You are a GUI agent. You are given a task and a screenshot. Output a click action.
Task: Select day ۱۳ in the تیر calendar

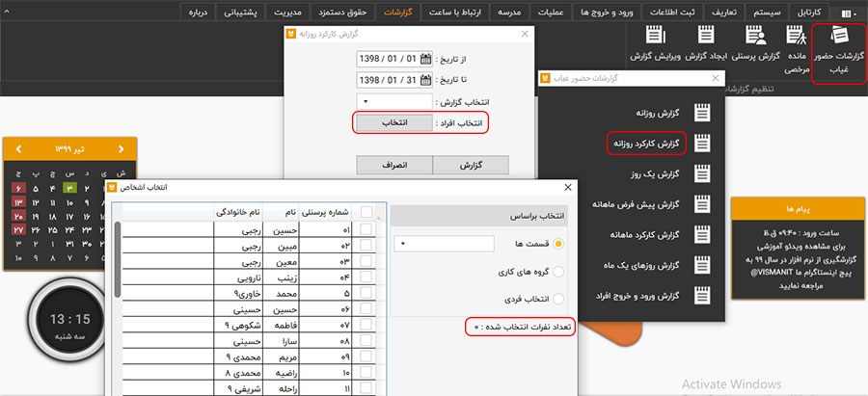[18, 202]
